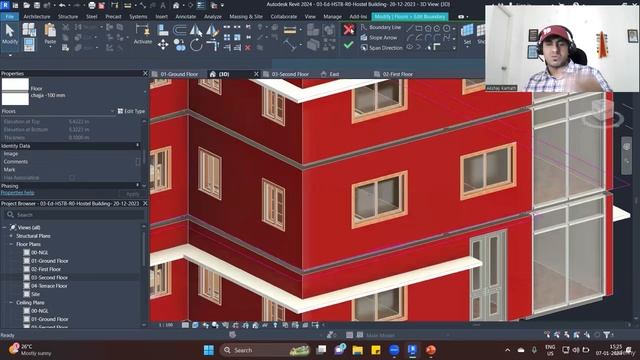640x360 pixels.
Task: Select the Trim/Extend to Corner tool
Action: tap(213, 45)
